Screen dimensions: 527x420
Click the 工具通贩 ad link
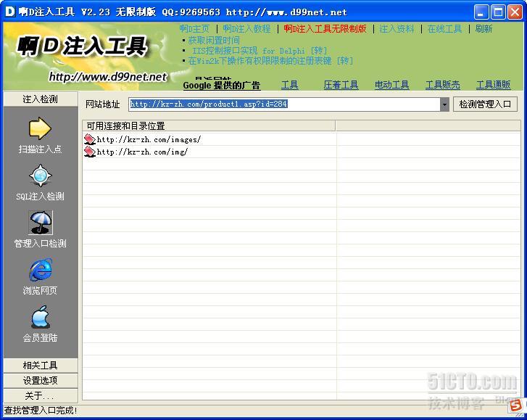click(494, 85)
